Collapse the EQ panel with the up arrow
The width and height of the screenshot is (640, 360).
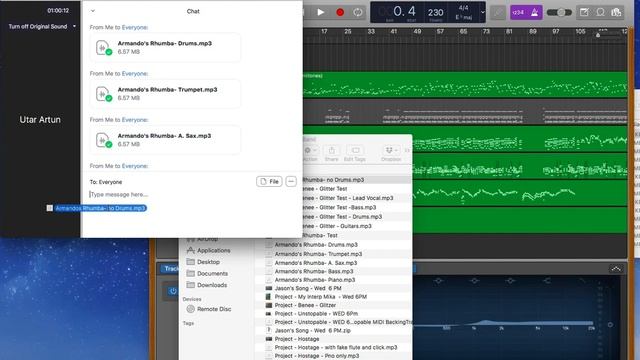616,269
